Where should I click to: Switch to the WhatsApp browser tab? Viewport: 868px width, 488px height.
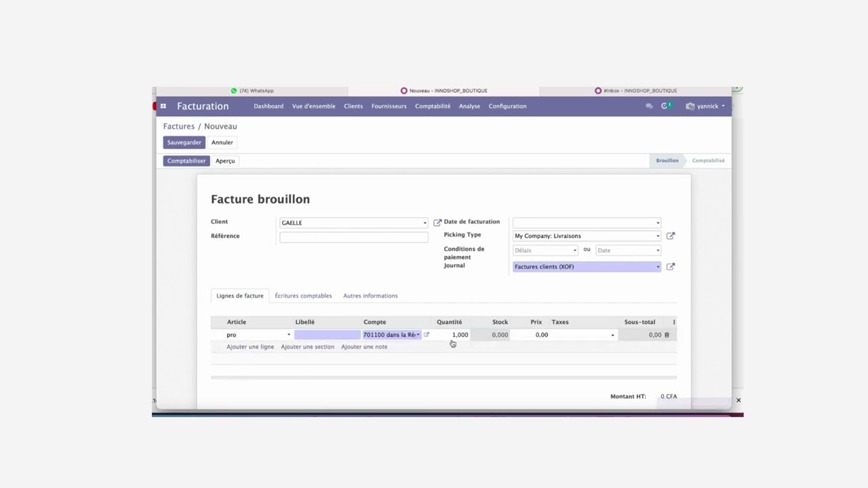(x=252, y=91)
